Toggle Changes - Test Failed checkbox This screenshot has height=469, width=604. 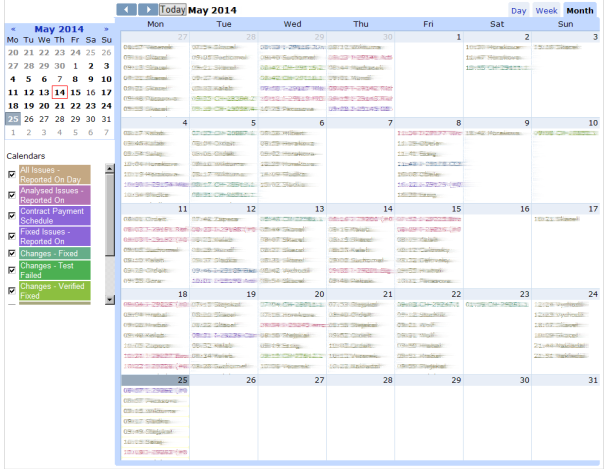11,271
